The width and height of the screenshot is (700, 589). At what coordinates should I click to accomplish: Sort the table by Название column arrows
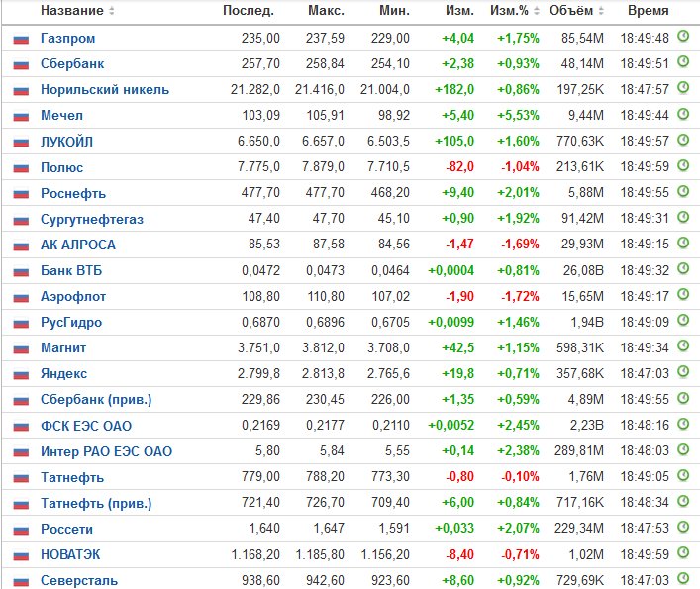point(112,11)
